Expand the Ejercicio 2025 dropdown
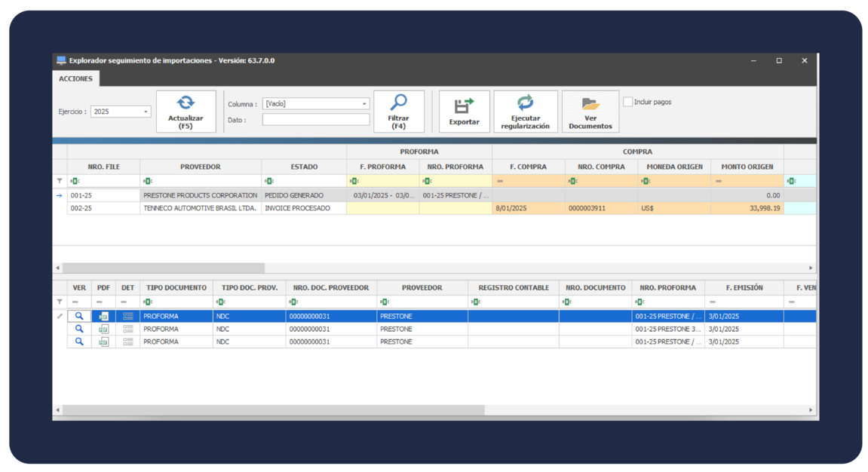This screenshot has width=868, height=472. [x=146, y=112]
